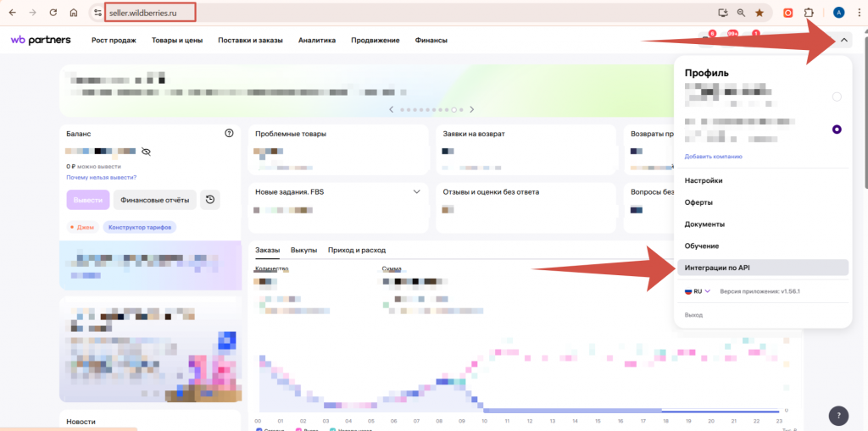Bookmark page with the star icon
The width and height of the screenshot is (868, 431).
pos(759,13)
